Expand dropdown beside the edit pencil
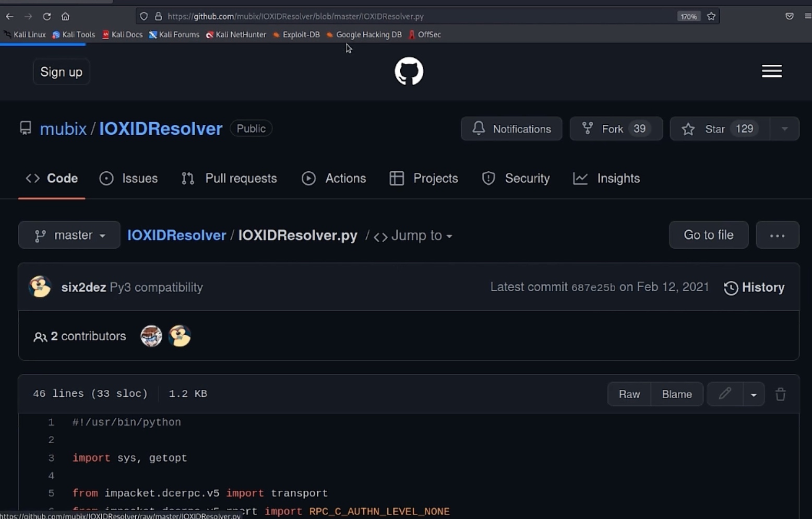This screenshot has width=812, height=519. tap(753, 395)
